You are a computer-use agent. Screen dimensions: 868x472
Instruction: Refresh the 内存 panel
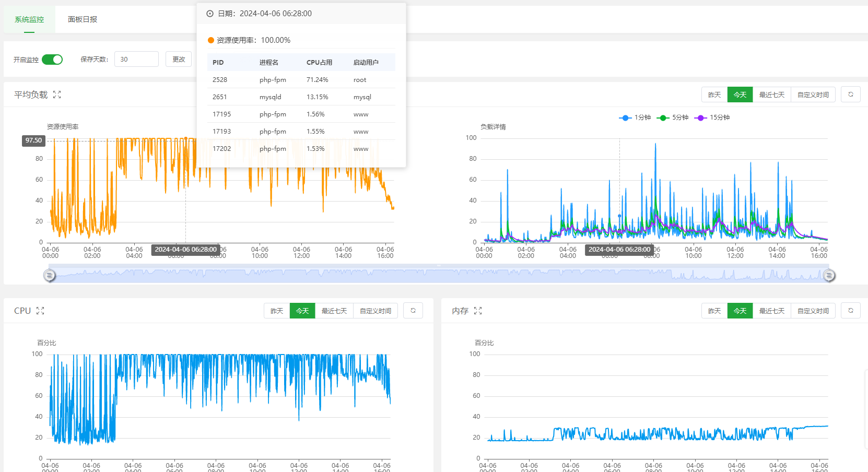pos(851,311)
